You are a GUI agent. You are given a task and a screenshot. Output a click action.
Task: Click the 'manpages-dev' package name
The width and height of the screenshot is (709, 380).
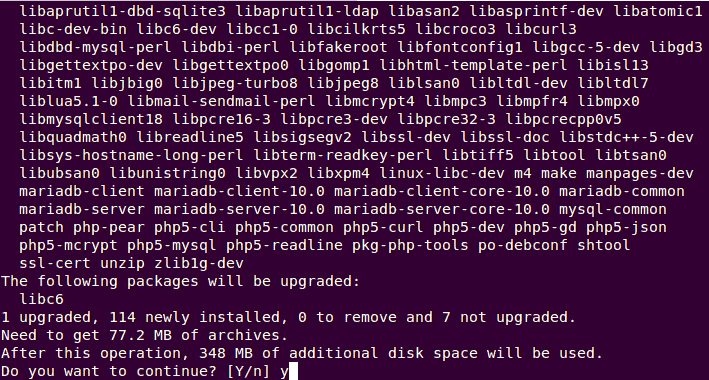(639, 173)
